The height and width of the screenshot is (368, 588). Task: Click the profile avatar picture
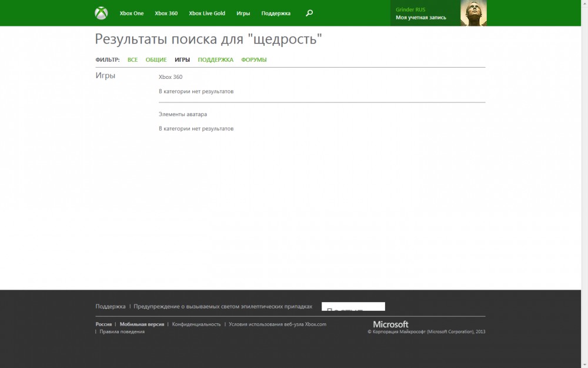tap(473, 13)
